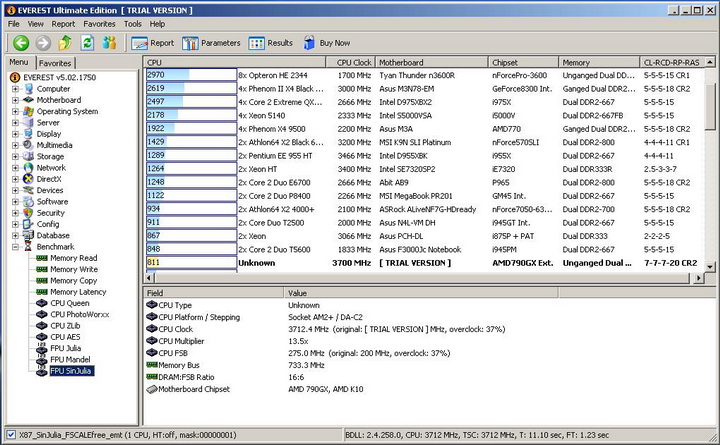Toggle the X87_SinJulia status bar checkbox

11,434
